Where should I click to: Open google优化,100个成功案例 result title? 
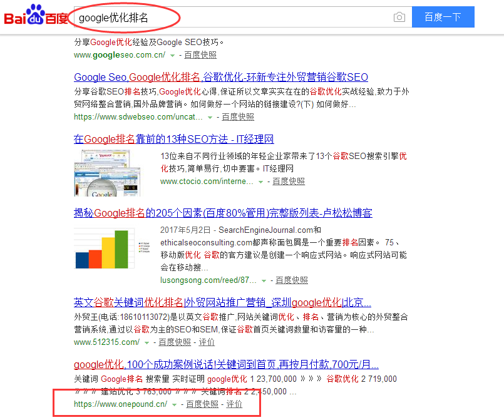point(226,364)
